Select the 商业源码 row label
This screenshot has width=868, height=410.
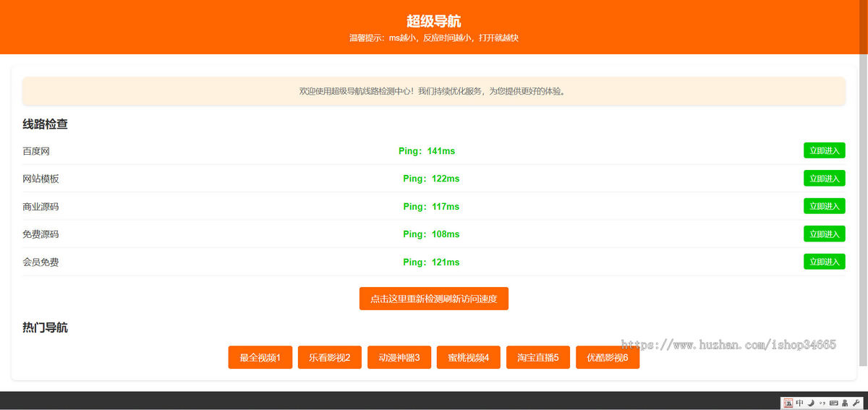pos(41,206)
